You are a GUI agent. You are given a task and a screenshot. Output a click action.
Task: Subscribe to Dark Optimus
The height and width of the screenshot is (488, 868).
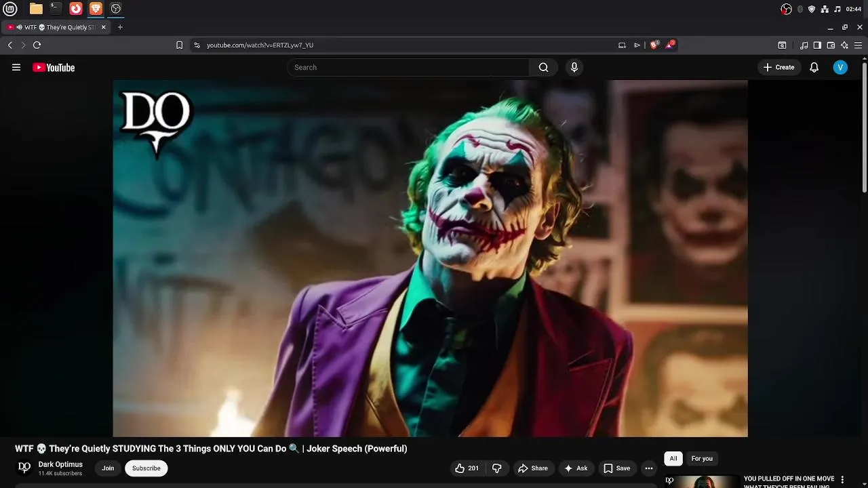[x=146, y=468]
